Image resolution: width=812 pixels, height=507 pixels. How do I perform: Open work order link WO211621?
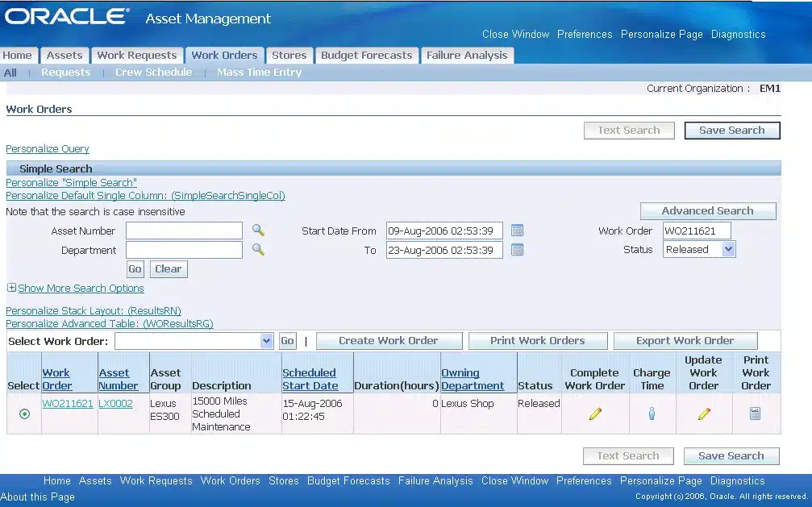(x=69, y=403)
